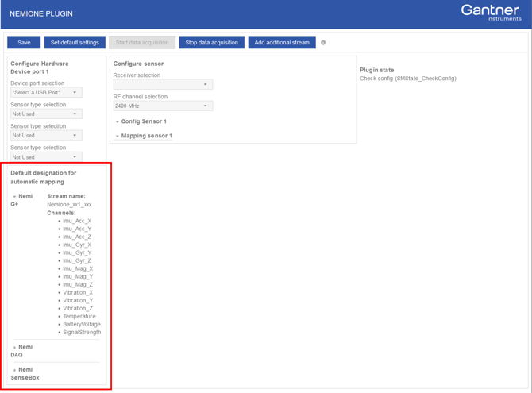Screen dimensions: 532x393
Task: Click the info icon beside Add additional stream
Action: pos(323,43)
